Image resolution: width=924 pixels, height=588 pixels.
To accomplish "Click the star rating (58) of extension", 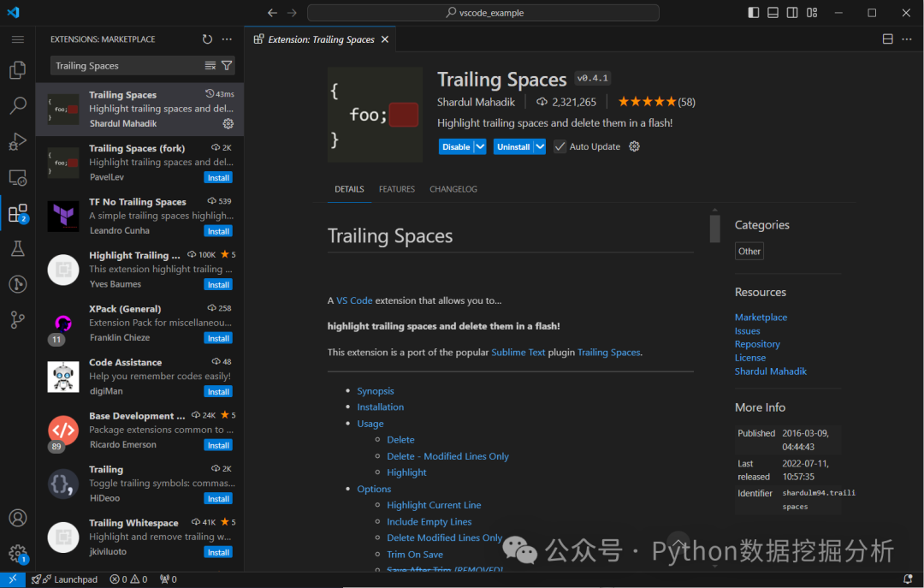I will coord(656,102).
